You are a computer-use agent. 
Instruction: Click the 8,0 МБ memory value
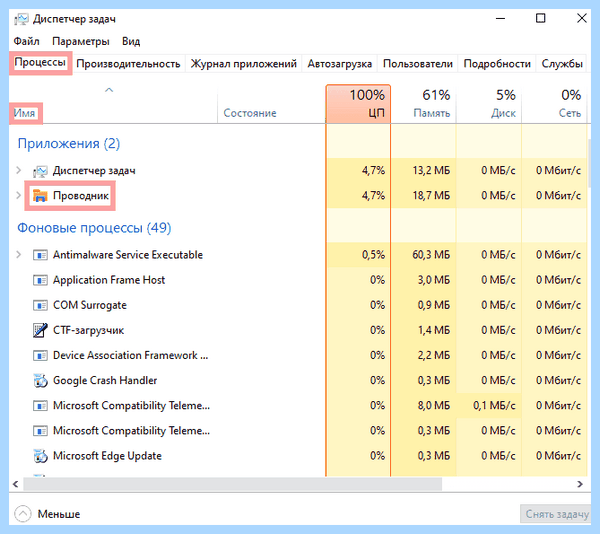point(434,405)
